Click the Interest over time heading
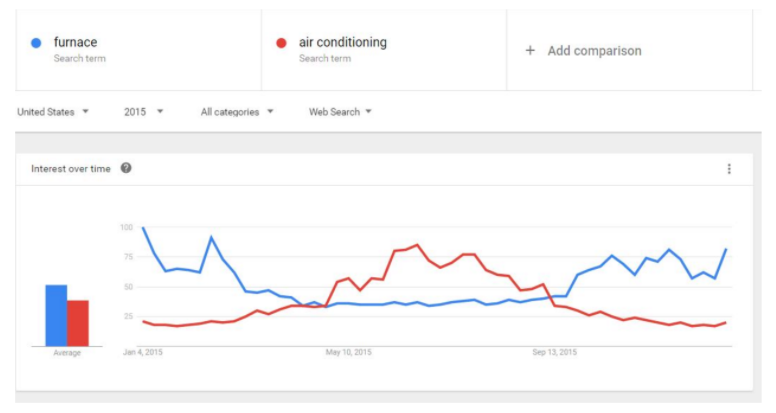 point(71,169)
